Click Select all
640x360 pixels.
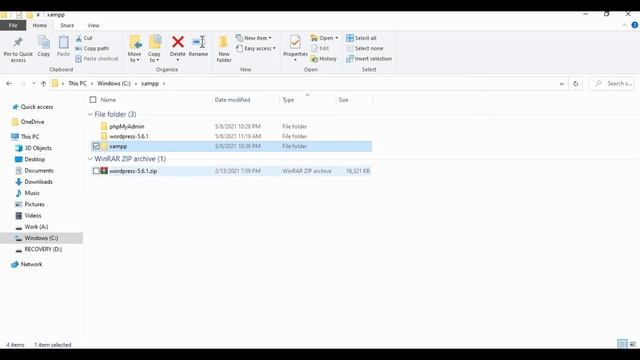click(361, 38)
